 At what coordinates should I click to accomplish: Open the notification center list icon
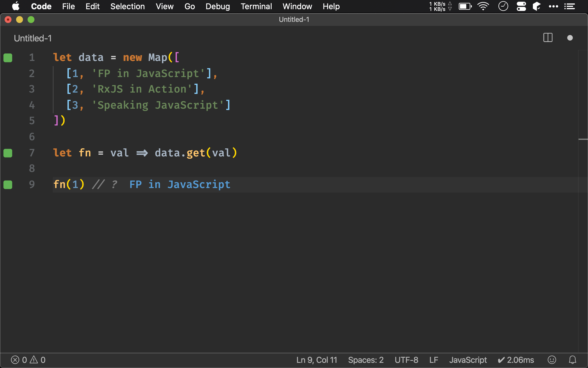click(x=569, y=6)
